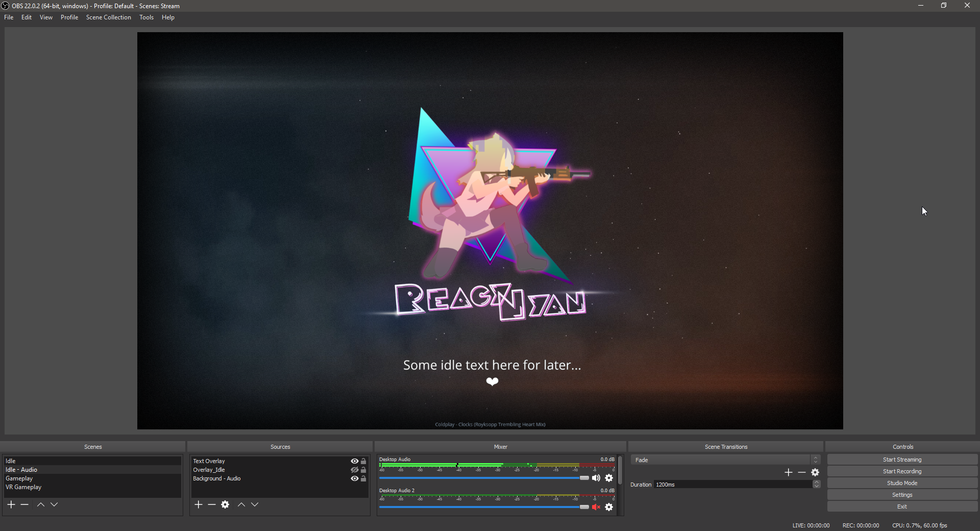Image resolution: width=980 pixels, height=531 pixels.
Task: Select the Idle scene
Action: click(x=92, y=461)
